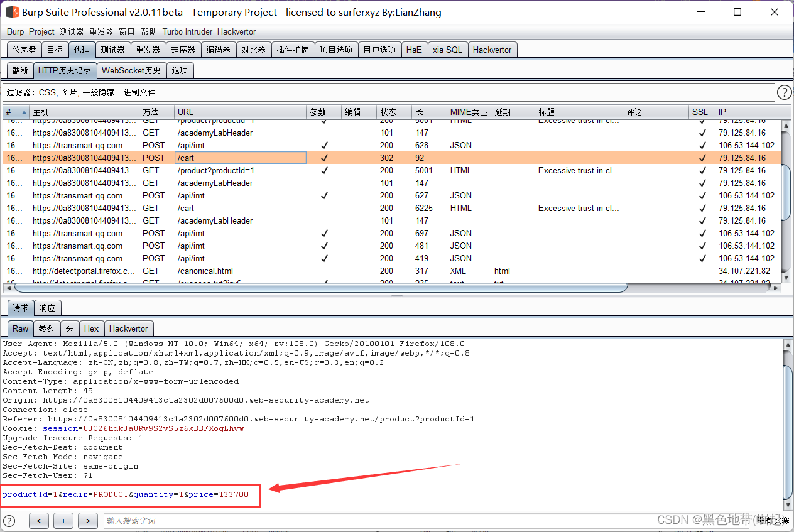The width and height of the screenshot is (794, 532).
Task: Switch to the 响应 tab
Action: coord(47,308)
